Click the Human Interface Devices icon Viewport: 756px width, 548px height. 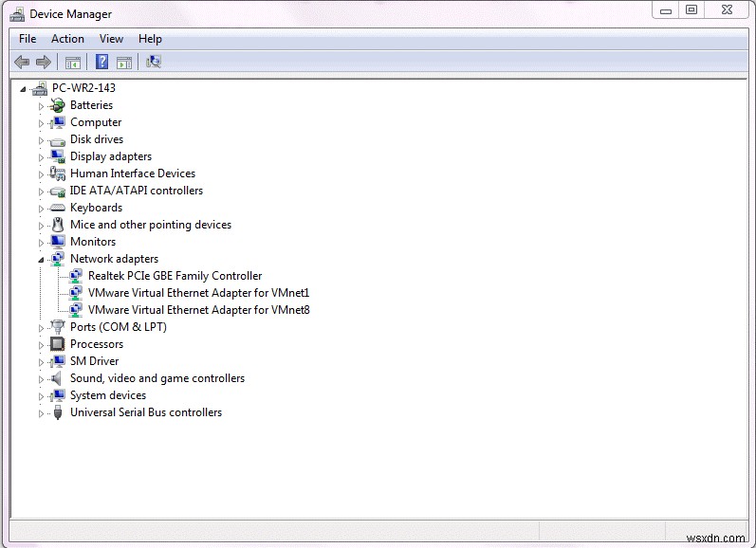[x=57, y=174]
